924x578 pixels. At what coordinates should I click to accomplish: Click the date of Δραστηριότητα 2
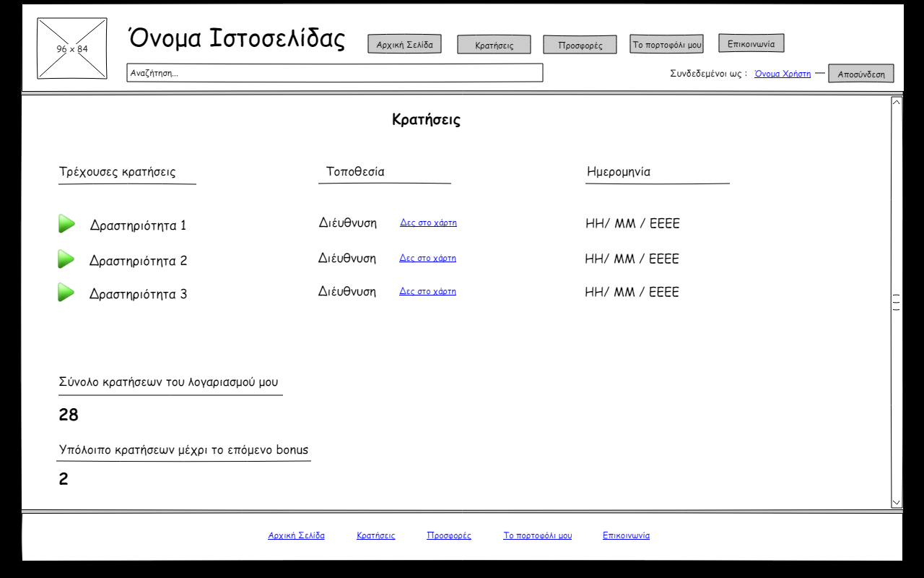632,259
